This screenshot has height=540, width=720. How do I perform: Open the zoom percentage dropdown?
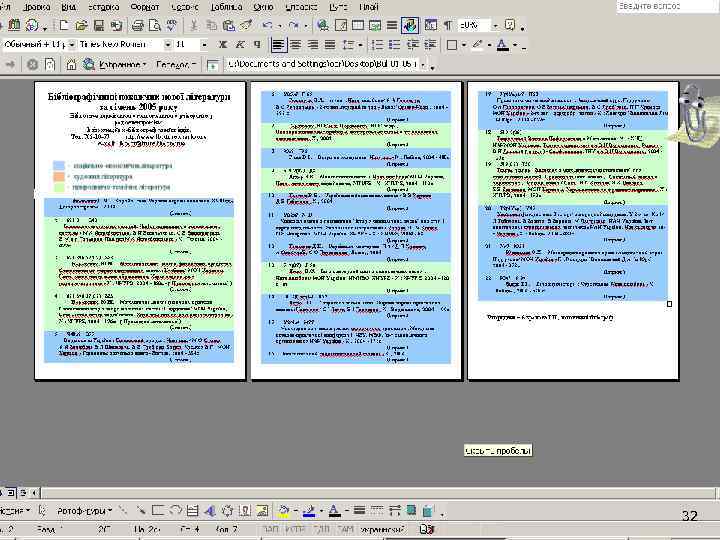tap(495, 26)
